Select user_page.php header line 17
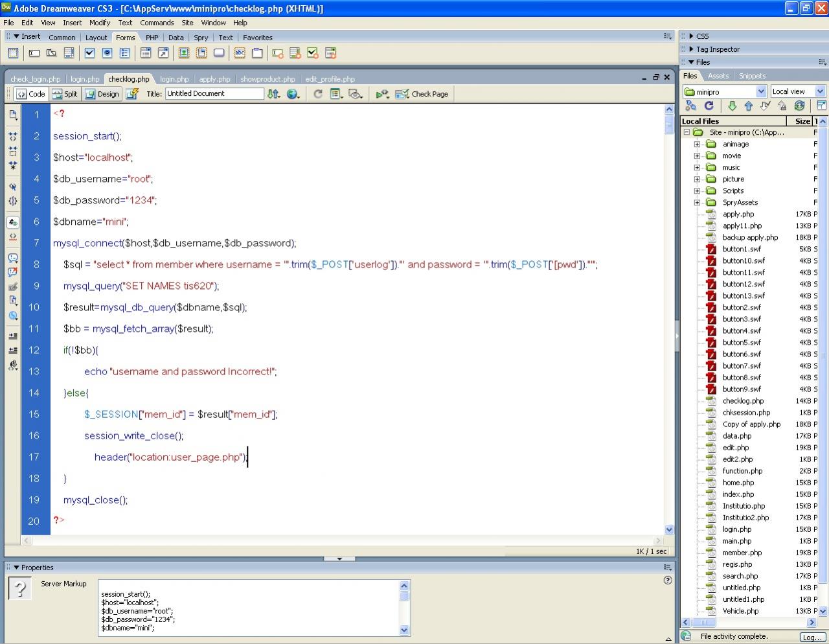This screenshot has width=829, height=644. coord(171,457)
